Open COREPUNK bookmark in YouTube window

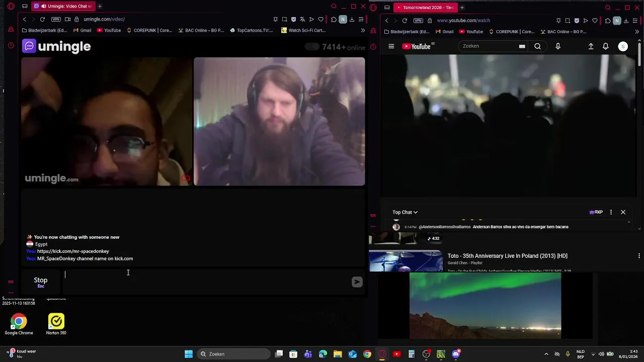point(511,32)
